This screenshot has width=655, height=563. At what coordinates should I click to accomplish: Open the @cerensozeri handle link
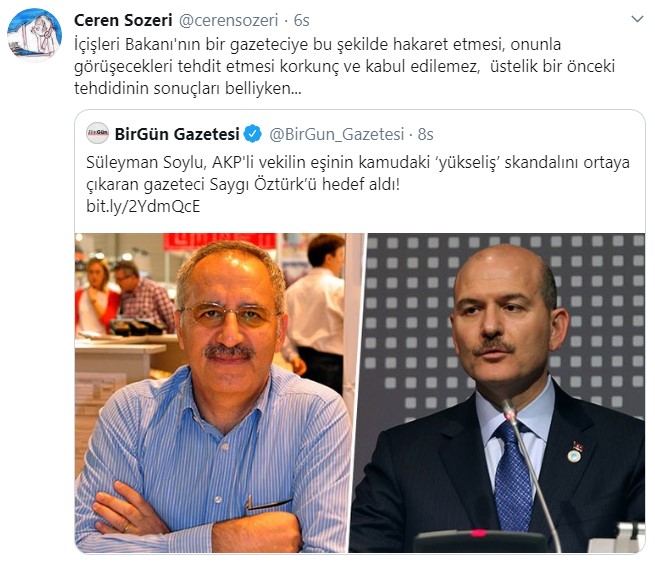228,20
